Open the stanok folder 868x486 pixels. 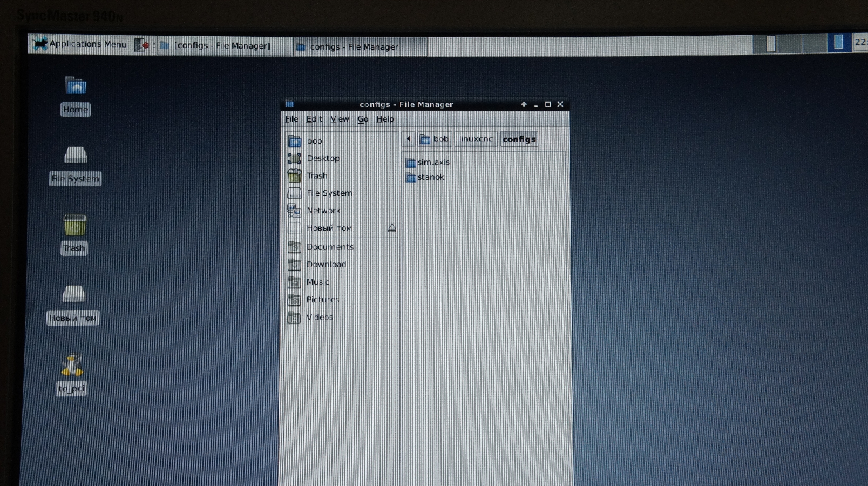click(430, 177)
